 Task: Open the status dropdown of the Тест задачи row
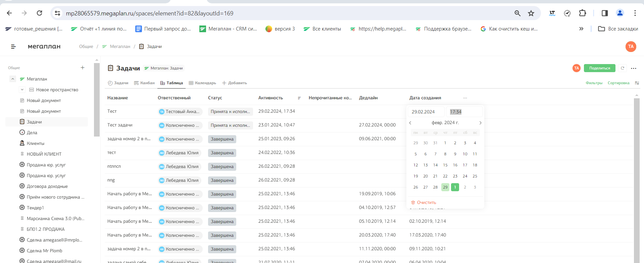click(230, 125)
